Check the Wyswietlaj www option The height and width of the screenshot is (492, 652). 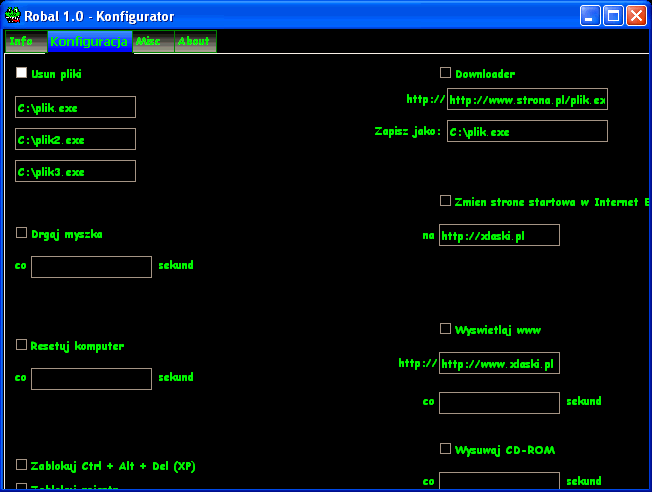pyautogui.click(x=446, y=329)
